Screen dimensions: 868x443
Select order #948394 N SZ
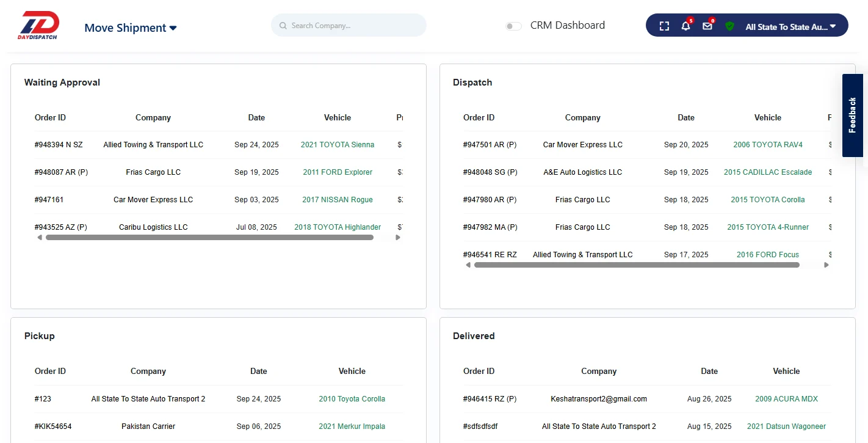(x=59, y=145)
